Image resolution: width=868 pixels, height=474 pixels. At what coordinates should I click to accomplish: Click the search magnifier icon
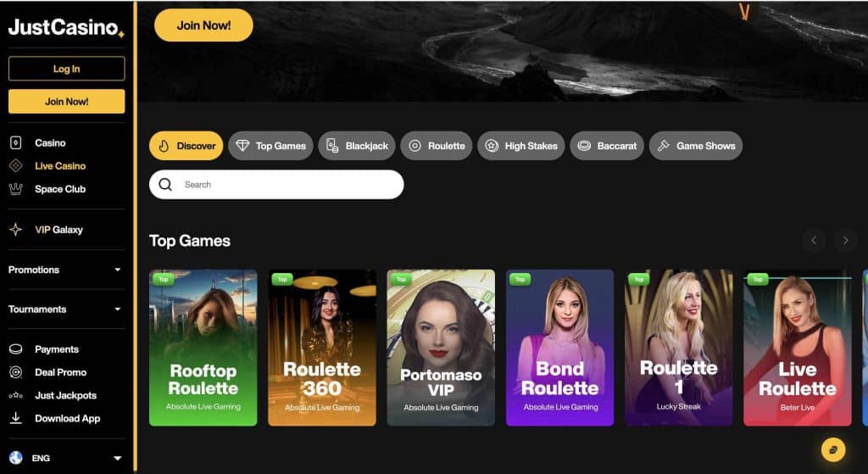tap(165, 185)
